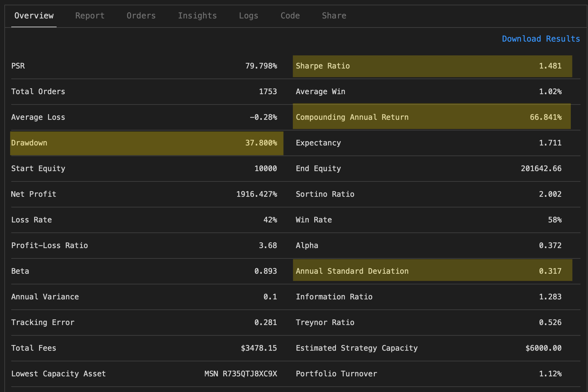588x392 pixels.
Task: Click the End Equity label
Action: click(318, 169)
